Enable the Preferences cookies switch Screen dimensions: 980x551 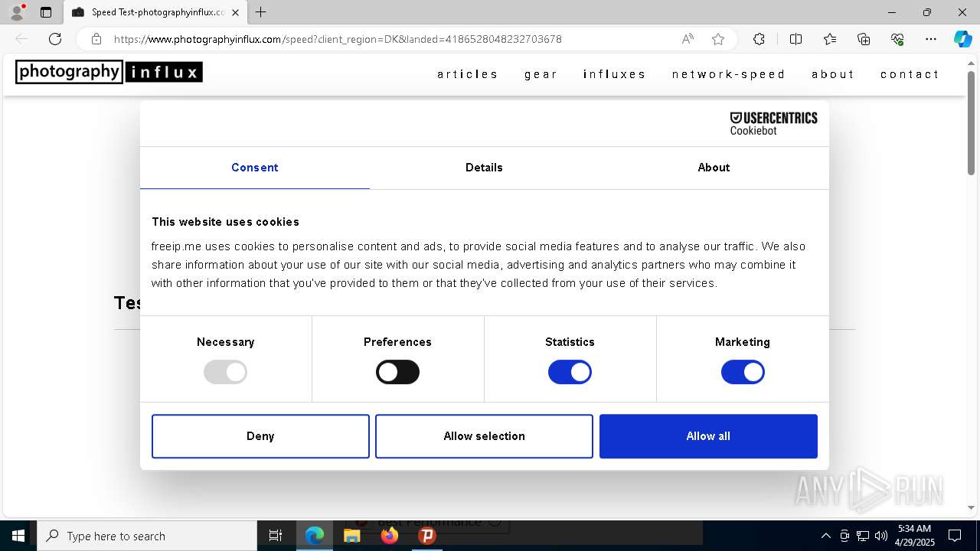coord(397,372)
